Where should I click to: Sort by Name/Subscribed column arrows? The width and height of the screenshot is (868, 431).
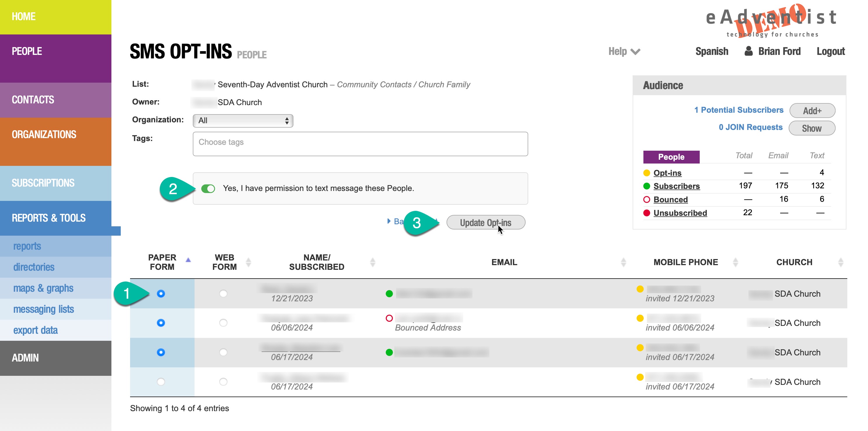click(372, 262)
